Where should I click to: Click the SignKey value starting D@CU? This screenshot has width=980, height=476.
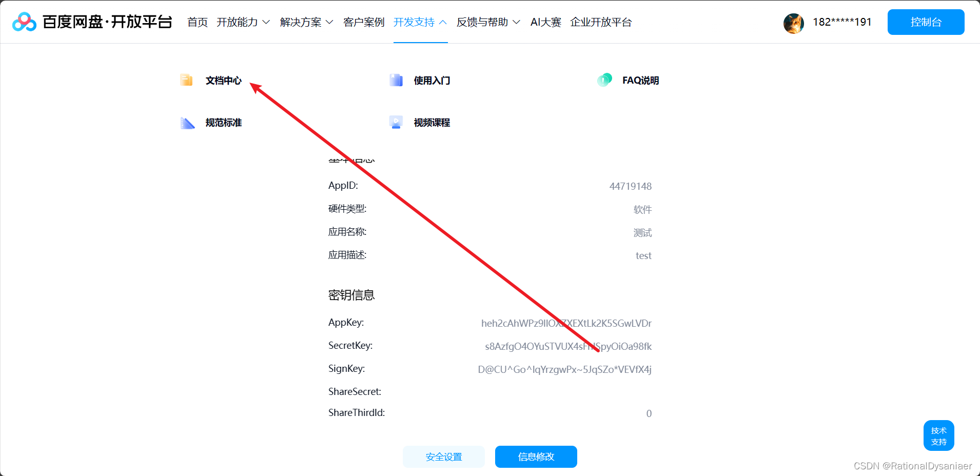(x=565, y=369)
